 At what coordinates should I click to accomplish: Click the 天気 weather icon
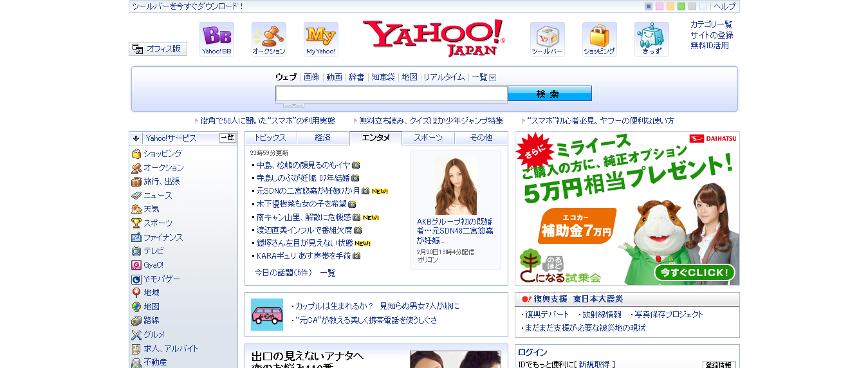136,209
